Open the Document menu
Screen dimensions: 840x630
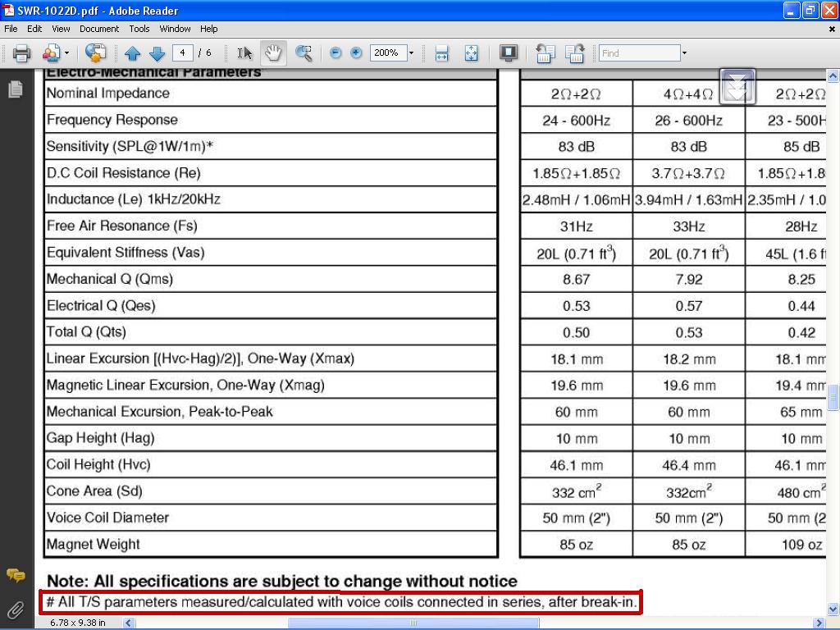[99, 29]
